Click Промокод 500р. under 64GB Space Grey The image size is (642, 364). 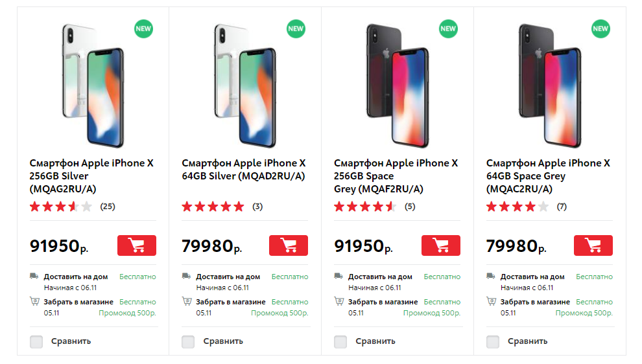coord(584,313)
